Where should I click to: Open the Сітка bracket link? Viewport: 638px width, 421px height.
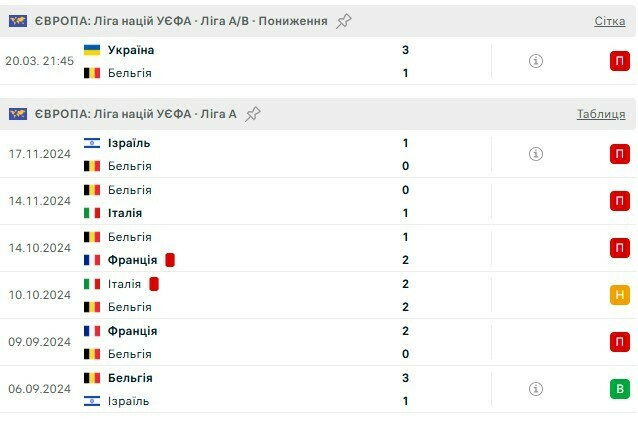click(609, 21)
